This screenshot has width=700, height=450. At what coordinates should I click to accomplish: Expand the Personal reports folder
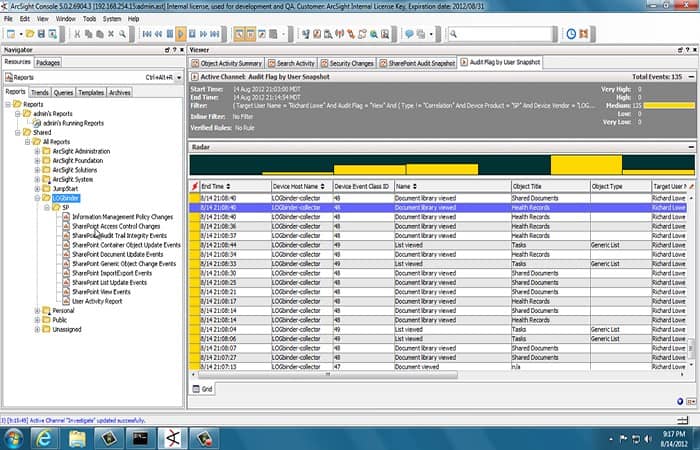coord(36,310)
